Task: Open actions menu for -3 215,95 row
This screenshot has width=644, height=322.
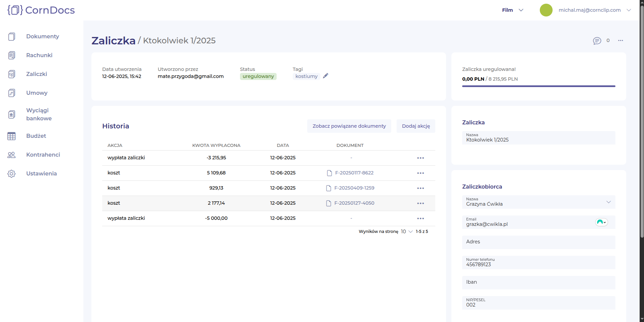Action: point(420,158)
